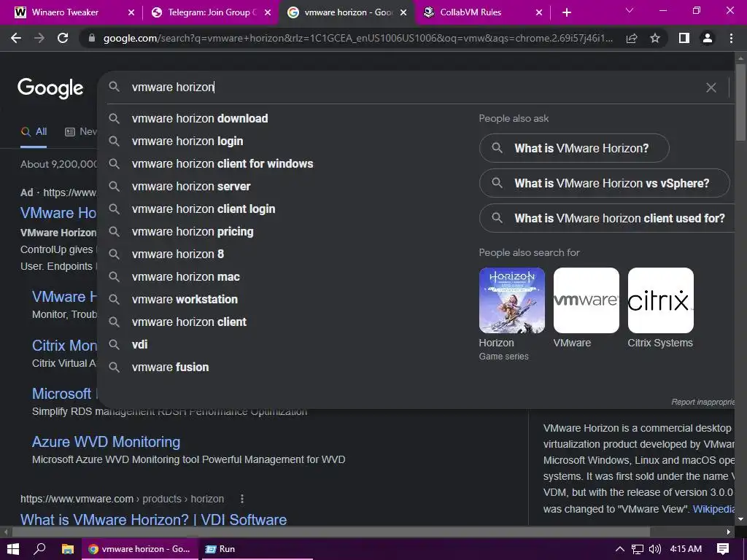This screenshot has width=747, height=560.
Task: Close the Telegram Join Group tab
Action: click(x=268, y=12)
